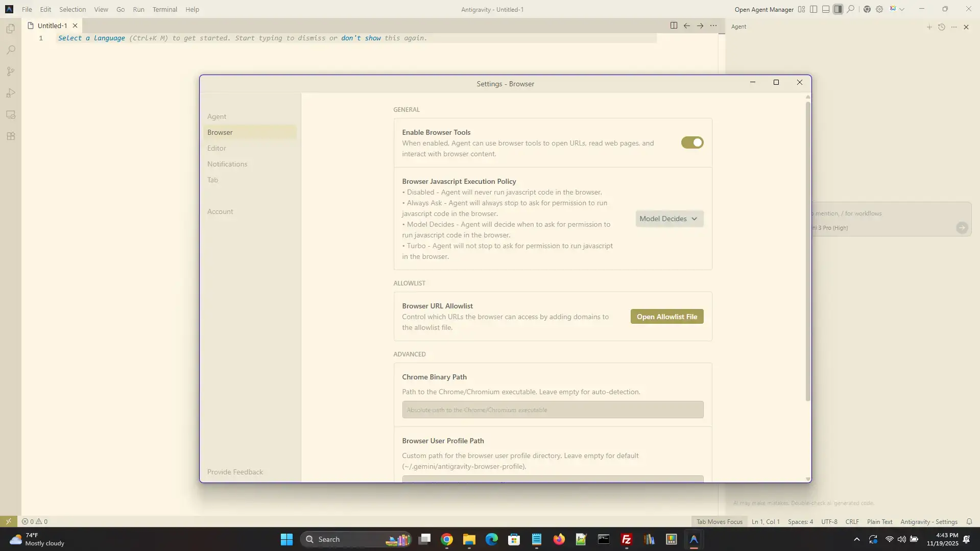Screen dimensions: 980x551
Task: Select the Editor settings category
Action: [x=217, y=148]
